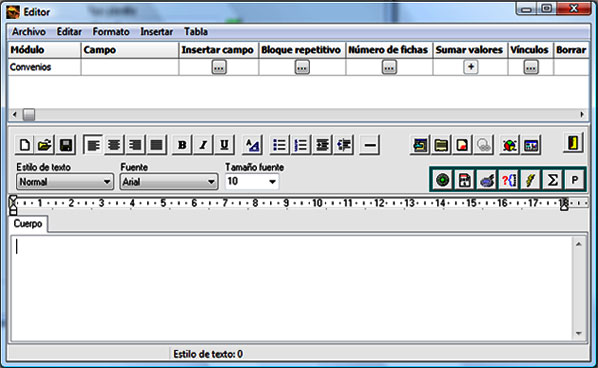Image resolution: width=598 pixels, height=368 pixels.
Task: Click the Sumar valores plus button
Action: (x=471, y=67)
